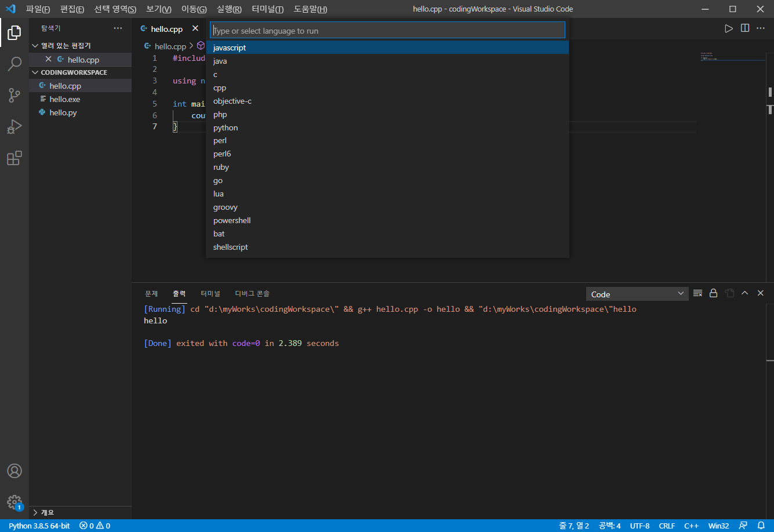Select powershell from language list
The height and width of the screenshot is (532, 774).
(387, 220)
